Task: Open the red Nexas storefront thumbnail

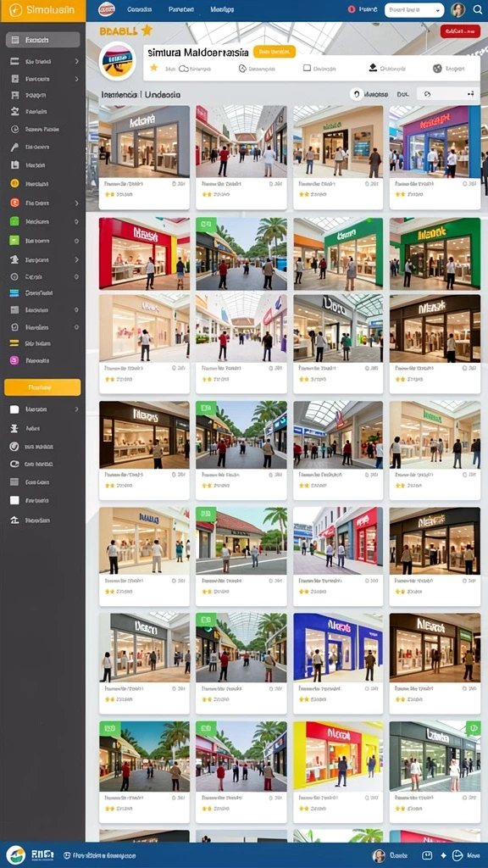Action: [x=144, y=253]
